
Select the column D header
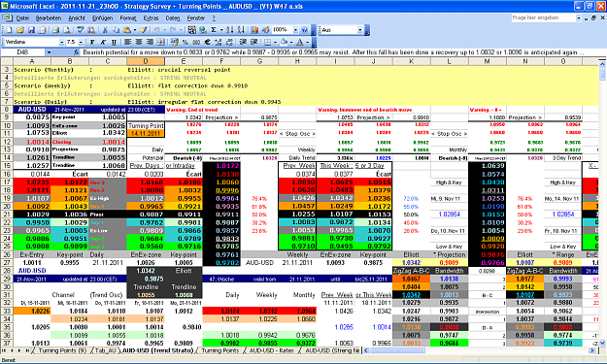pos(146,61)
